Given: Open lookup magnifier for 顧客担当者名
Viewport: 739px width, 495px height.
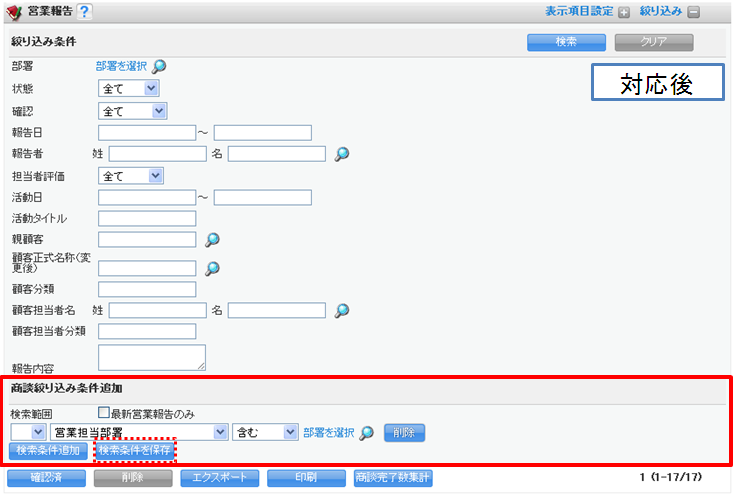Looking at the screenshot, I should [x=342, y=310].
